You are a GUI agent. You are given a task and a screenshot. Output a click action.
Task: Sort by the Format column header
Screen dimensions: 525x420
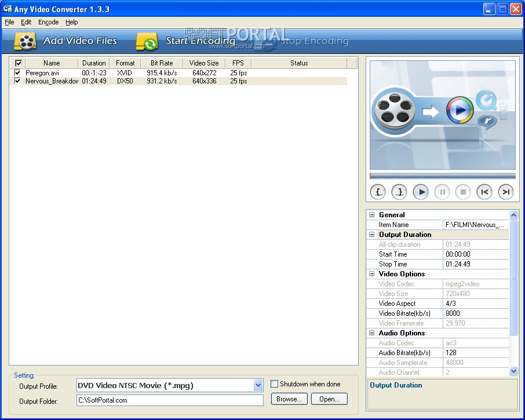125,63
